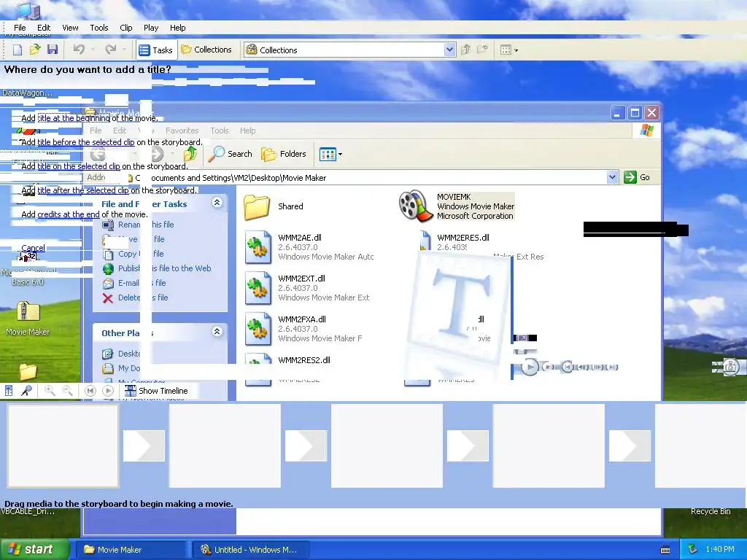Screen dimensions: 747x560
Task: Click the Set Audio Levels icon
Action: tap(9, 391)
